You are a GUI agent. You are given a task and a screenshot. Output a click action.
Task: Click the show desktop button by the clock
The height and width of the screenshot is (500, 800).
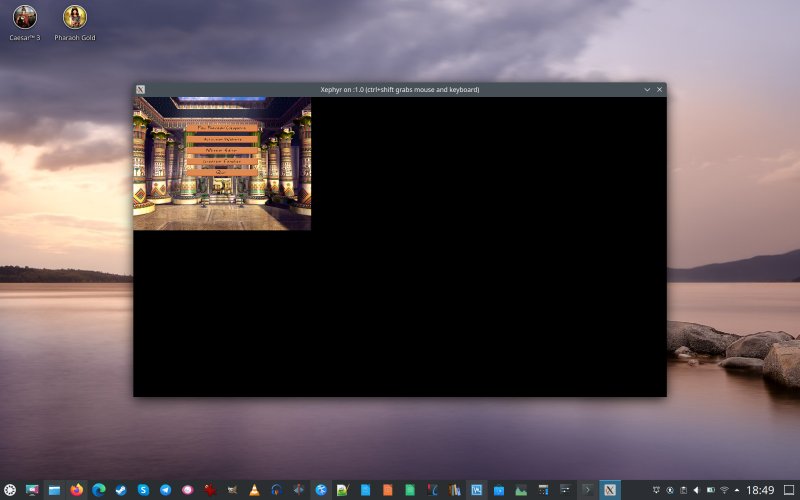point(789,490)
